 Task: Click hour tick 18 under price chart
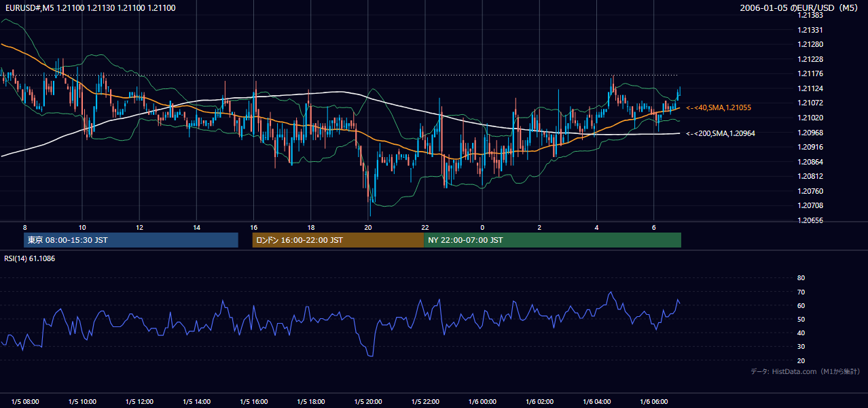310,227
